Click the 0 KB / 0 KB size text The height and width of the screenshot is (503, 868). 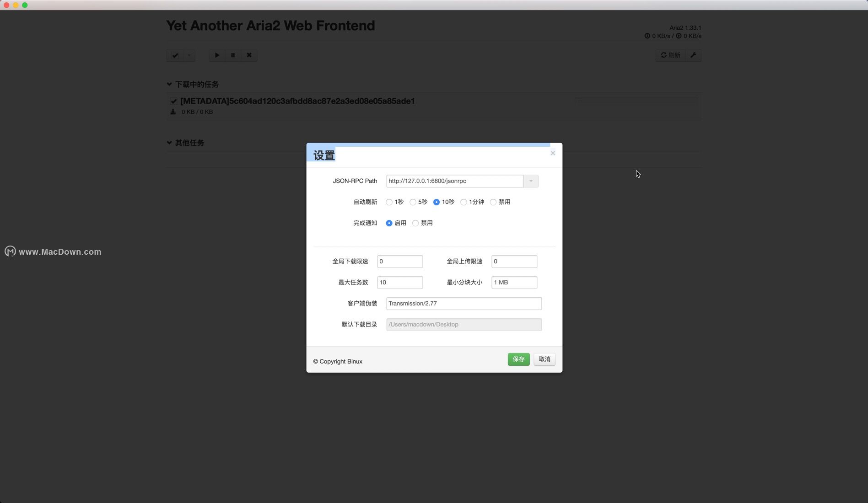[197, 112]
